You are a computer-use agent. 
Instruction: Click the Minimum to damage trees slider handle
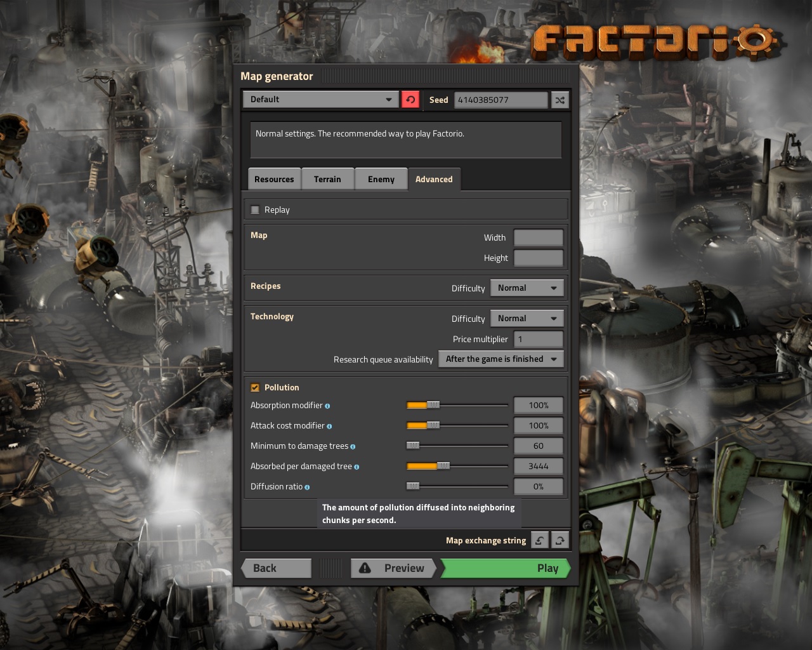click(413, 446)
